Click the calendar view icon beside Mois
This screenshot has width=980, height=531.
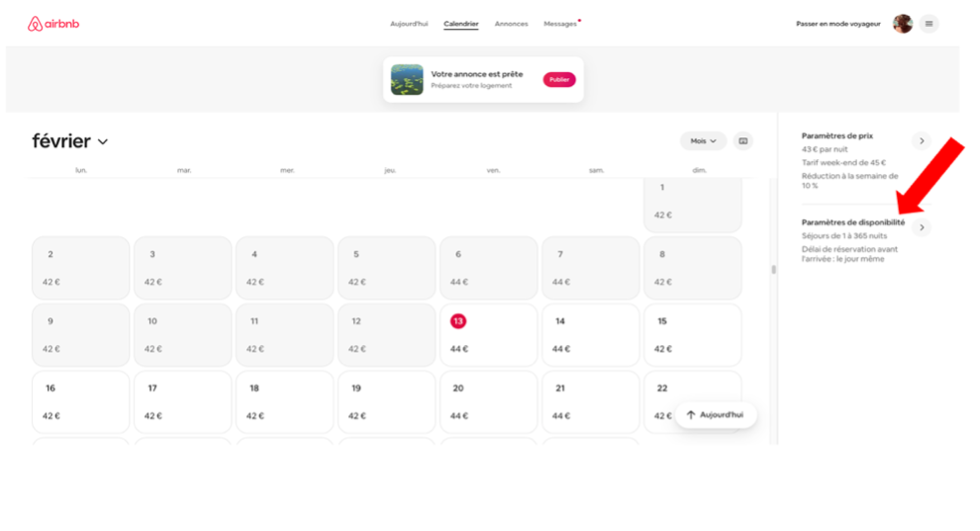[743, 141]
